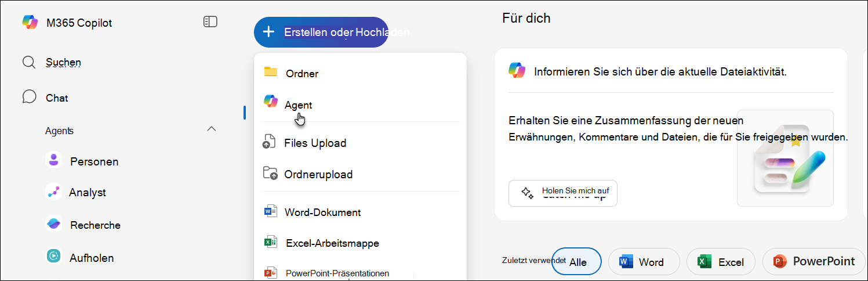Click the Word icon in filter chip

626,262
